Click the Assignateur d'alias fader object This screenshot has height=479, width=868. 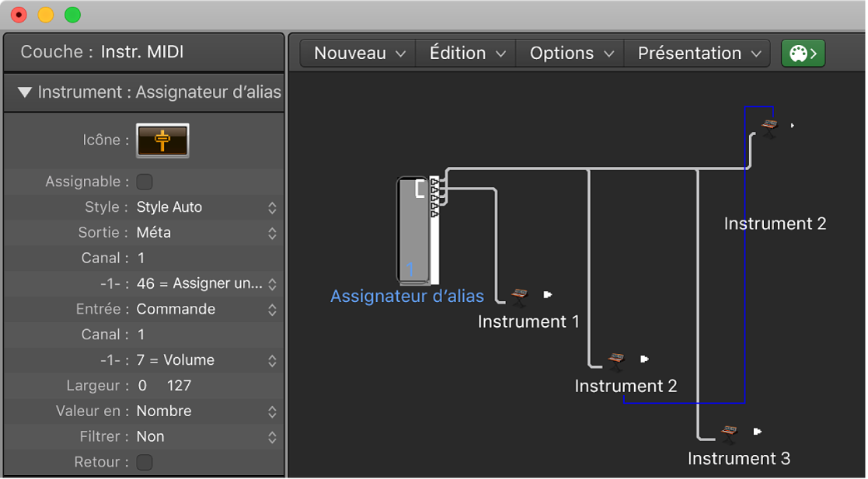pyautogui.click(x=417, y=231)
